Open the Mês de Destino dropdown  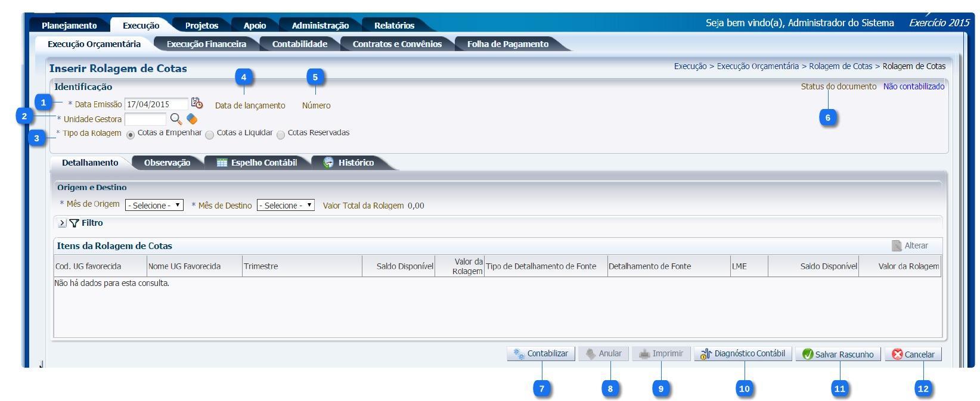[286, 206]
